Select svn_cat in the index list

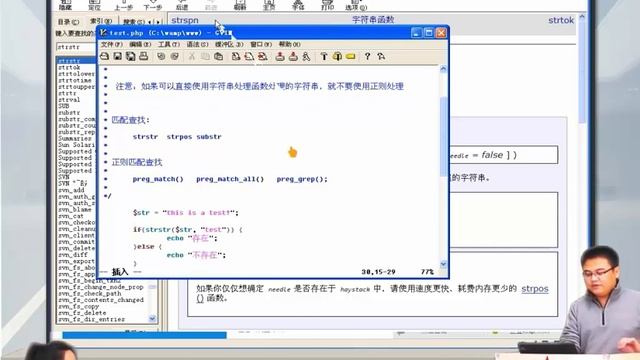point(71,216)
